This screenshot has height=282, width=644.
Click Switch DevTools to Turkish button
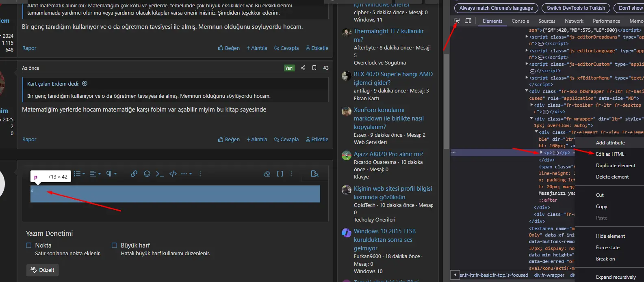(576, 8)
